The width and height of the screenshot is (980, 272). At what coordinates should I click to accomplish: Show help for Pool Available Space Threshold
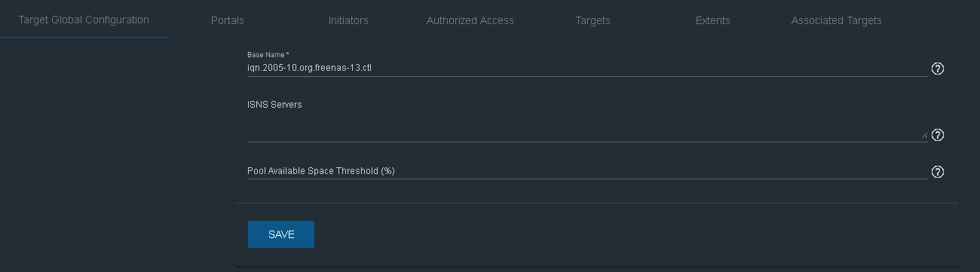pos(938,172)
